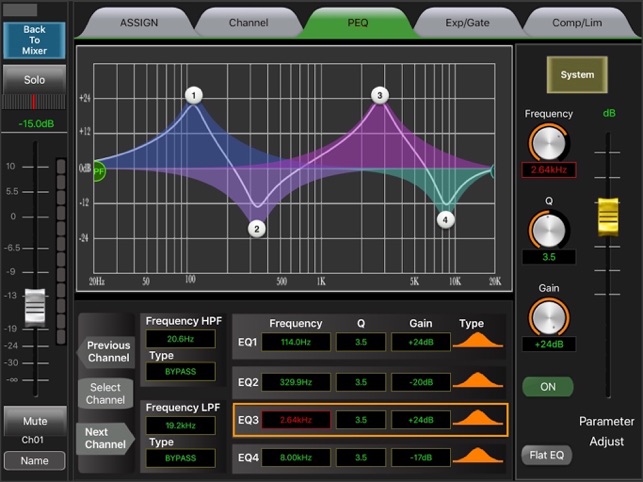
Task: Select the PEQ tab
Action: coord(358,23)
